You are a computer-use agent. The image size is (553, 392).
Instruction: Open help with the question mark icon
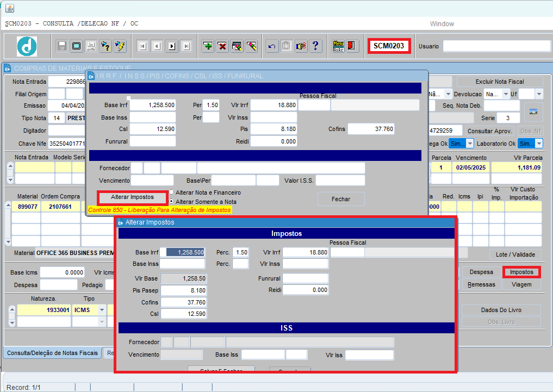tap(315, 46)
